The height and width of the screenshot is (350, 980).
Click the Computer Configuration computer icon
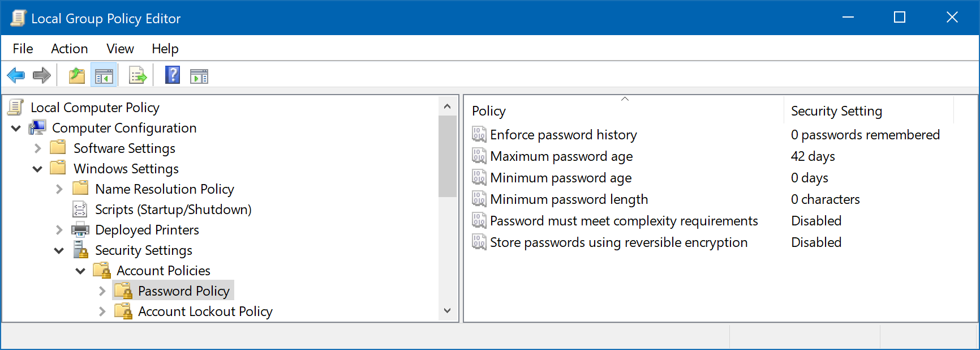(x=37, y=127)
